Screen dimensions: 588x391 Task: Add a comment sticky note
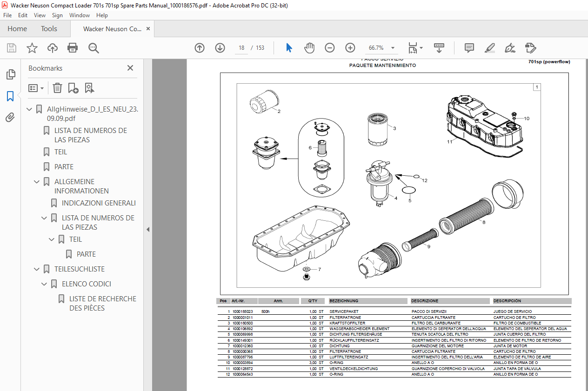coord(469,48)
